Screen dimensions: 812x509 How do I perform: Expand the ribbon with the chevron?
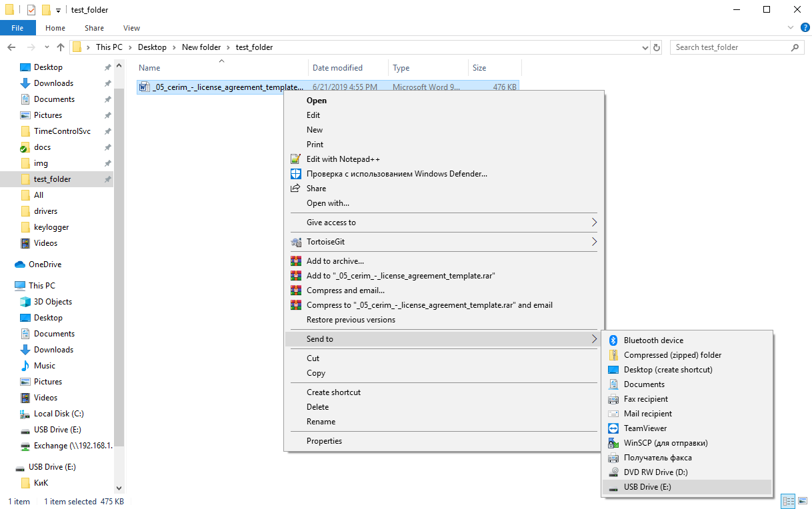(789, 28)
